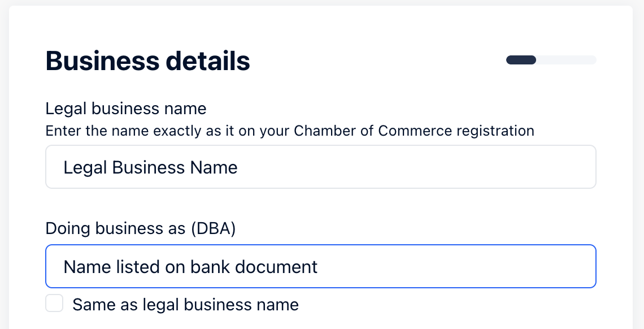Select the Doing business as (DBA) label
Image resolution: width=644 pixels, height=329 pixels.
(x=140, y=228)
